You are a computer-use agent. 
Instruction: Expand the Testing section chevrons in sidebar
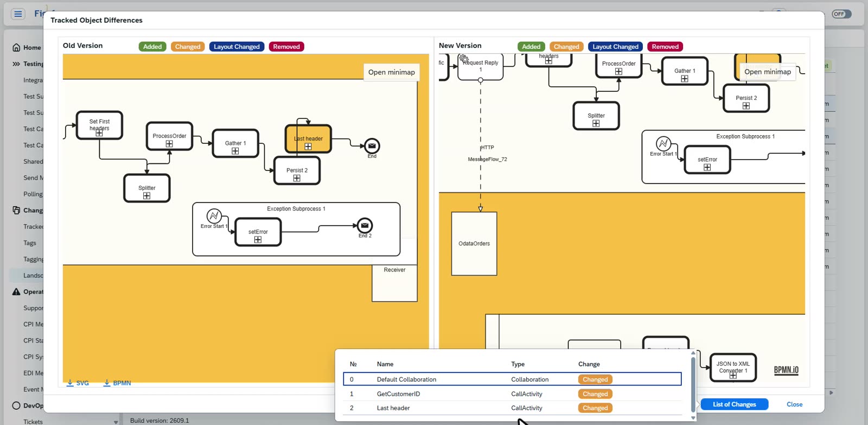click(x=16, y=64)
